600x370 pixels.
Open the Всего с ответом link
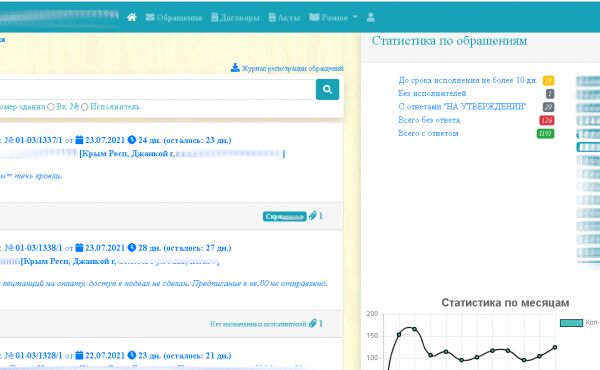pyautogui.click(x=428, y=134)
